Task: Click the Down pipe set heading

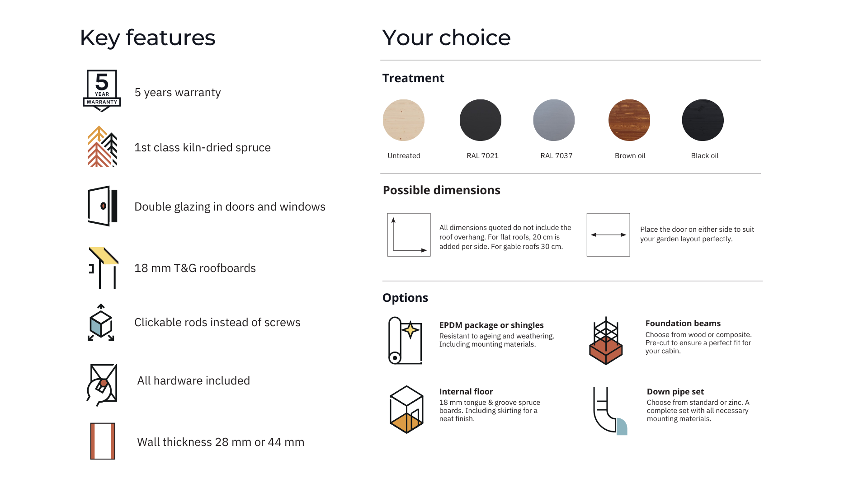Action: click(675, 392)
